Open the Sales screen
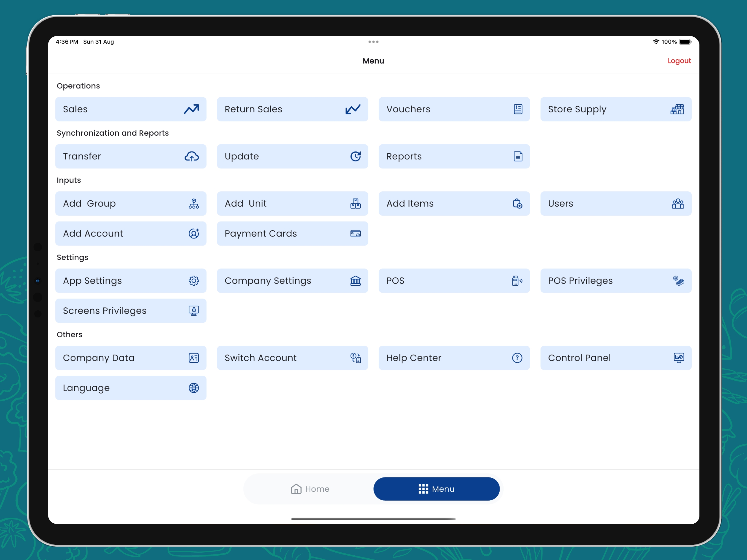747x560 pixels. click(x=131, y=109)
